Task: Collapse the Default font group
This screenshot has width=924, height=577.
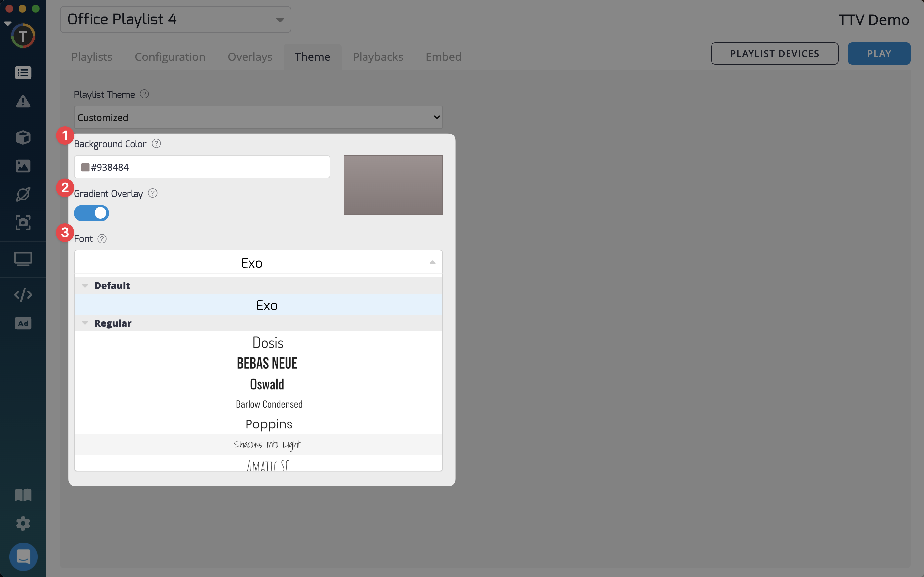Action: (x=85, y=286)
